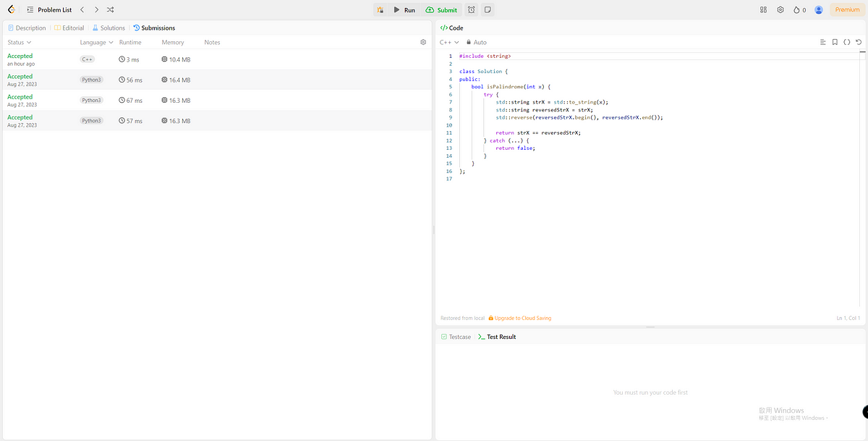Image resolution: width=868 pixels, height=441 pixels.
Task: Click the bool isPalindrome code line
Action: pyautogui.click(x=511, y=87)
